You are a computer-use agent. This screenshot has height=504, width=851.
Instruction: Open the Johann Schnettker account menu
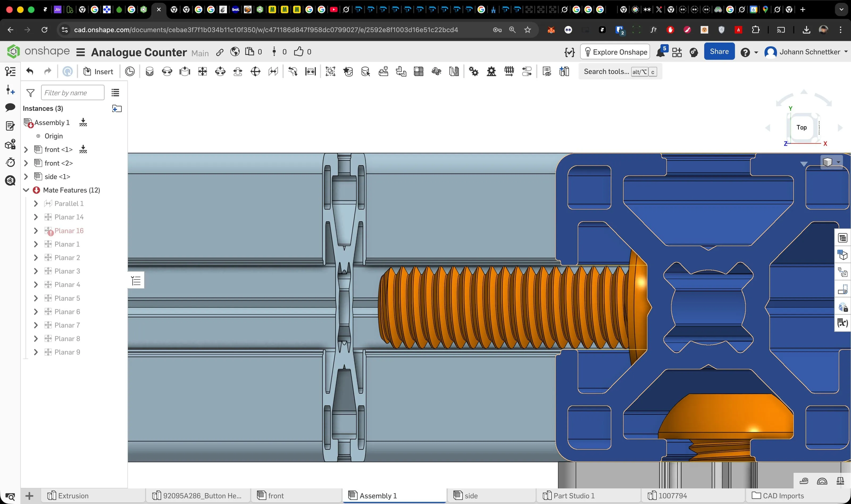806,52
